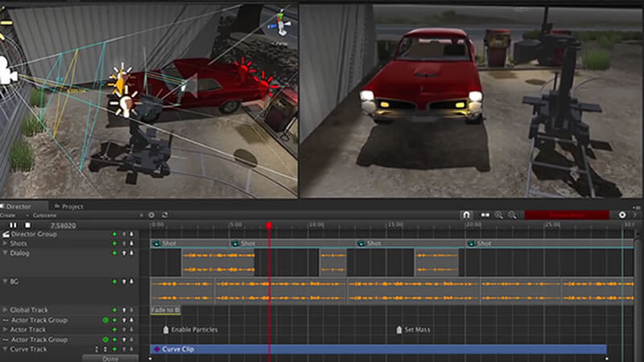Click the red playhead marker
This screenshot has height=362, width=644.
pos(269,225)
